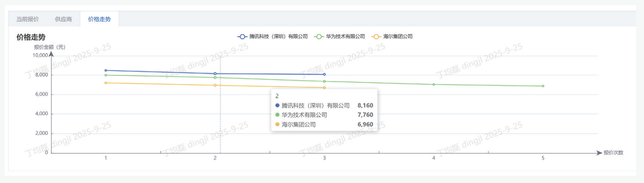This screenshot has width=644, height=183.
Task: Select the green Huawei data point at quote 1
Action: coord(106,75)
